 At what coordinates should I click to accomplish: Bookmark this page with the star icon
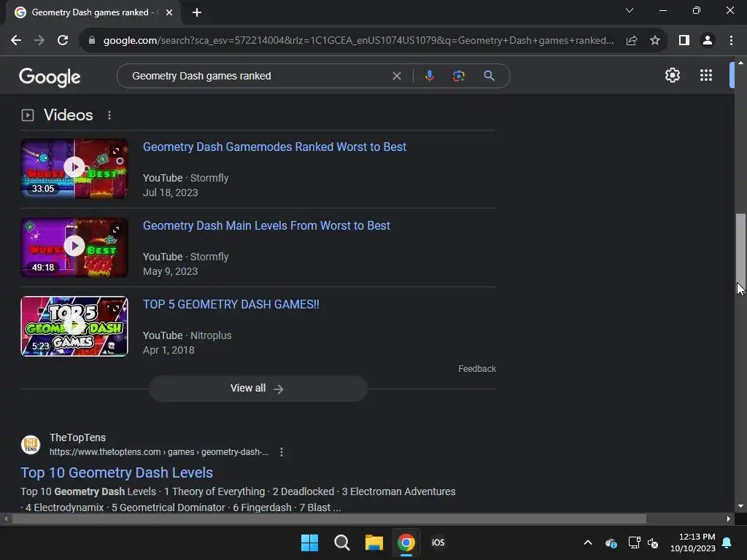point(655,41)
